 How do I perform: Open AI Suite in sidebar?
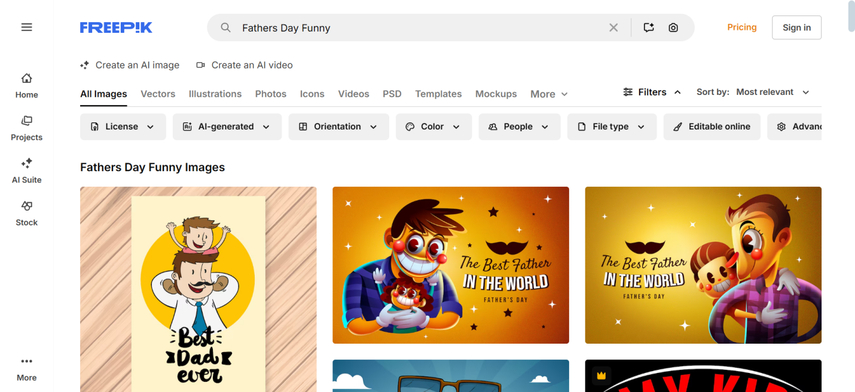[x=26, y=171]
